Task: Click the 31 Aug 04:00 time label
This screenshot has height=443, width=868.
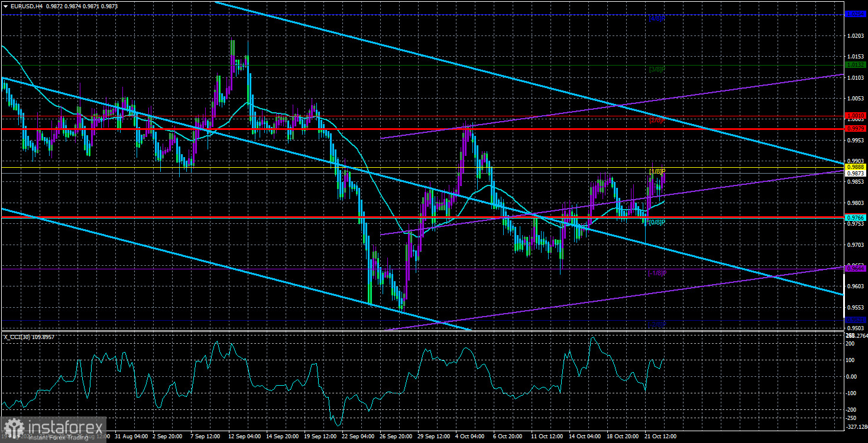Action: tap(132, 437)
